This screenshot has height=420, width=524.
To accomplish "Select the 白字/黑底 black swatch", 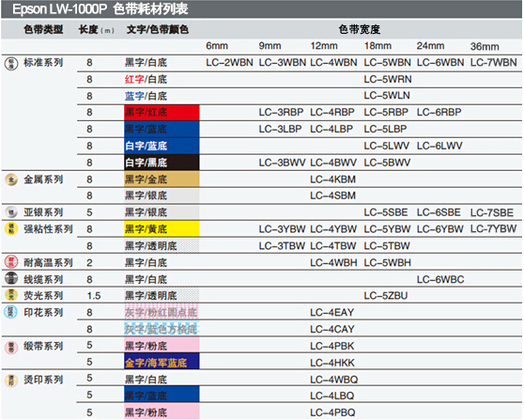I will coord(162,163).
